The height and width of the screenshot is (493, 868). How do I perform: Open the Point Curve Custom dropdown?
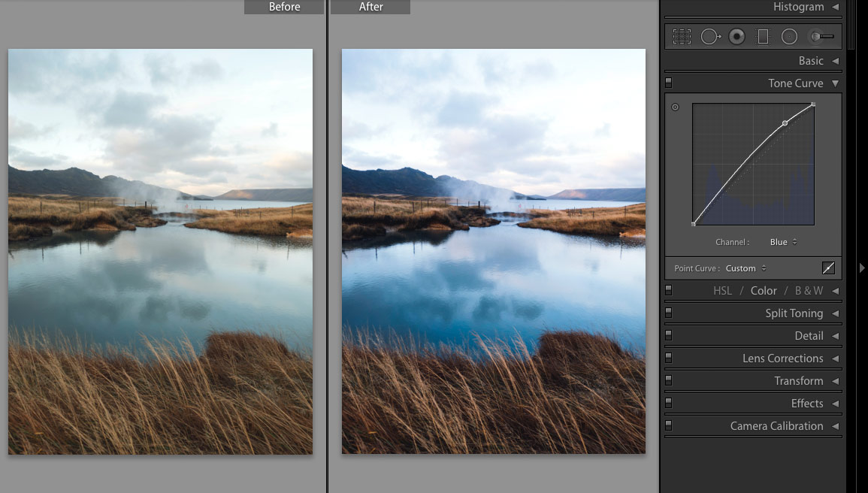(x=744, y=268)
